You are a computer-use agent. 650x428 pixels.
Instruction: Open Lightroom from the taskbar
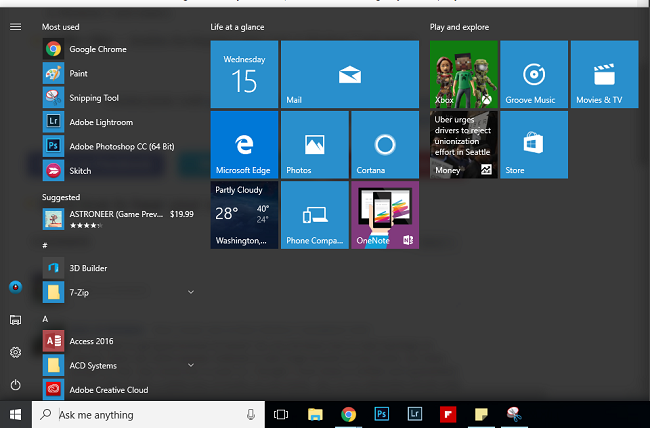(x=415, y=413)
